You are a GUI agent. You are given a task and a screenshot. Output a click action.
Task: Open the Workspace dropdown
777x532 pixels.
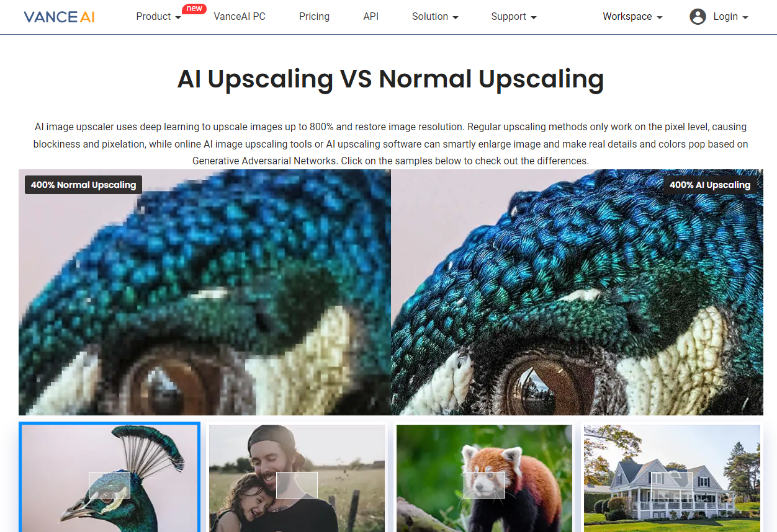(632, 17)
